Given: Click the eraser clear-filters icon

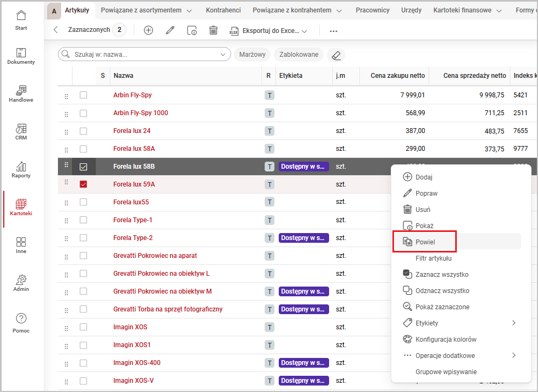Looking at the screenshot, I should (x=336, y=55).
